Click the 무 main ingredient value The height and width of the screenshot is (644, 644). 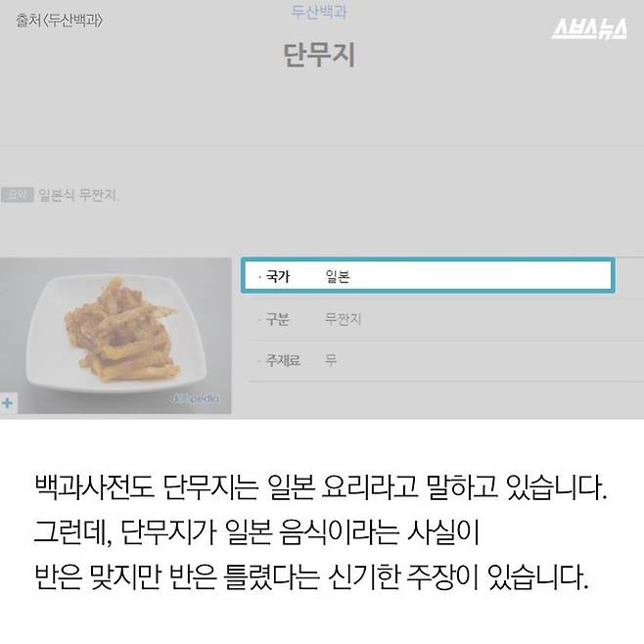coord(331,360)
